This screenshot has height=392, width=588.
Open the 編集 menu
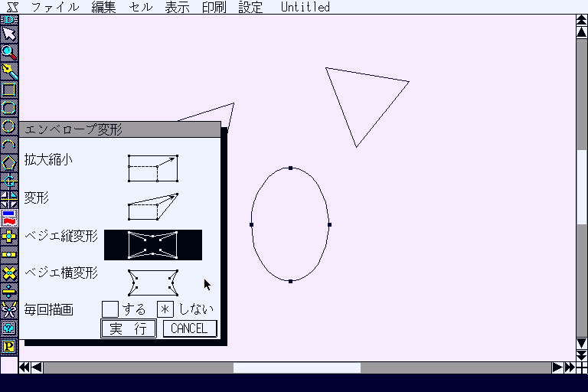[x=103, y=7]
